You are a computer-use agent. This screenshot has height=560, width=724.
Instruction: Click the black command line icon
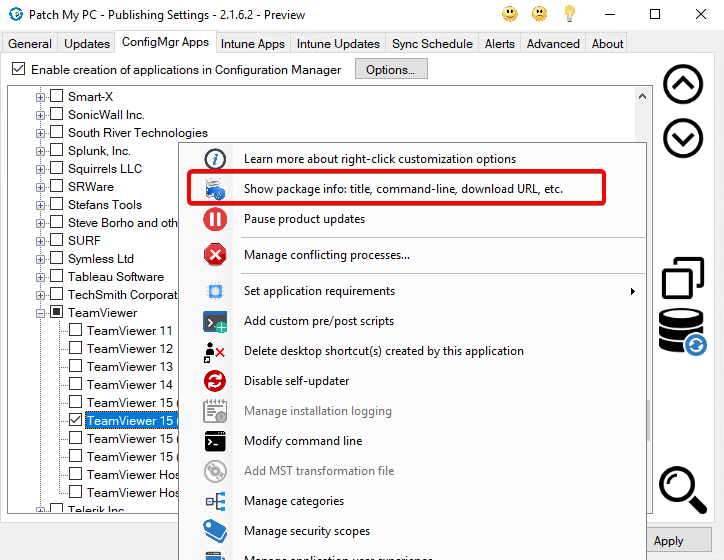(x=215, y=441)
